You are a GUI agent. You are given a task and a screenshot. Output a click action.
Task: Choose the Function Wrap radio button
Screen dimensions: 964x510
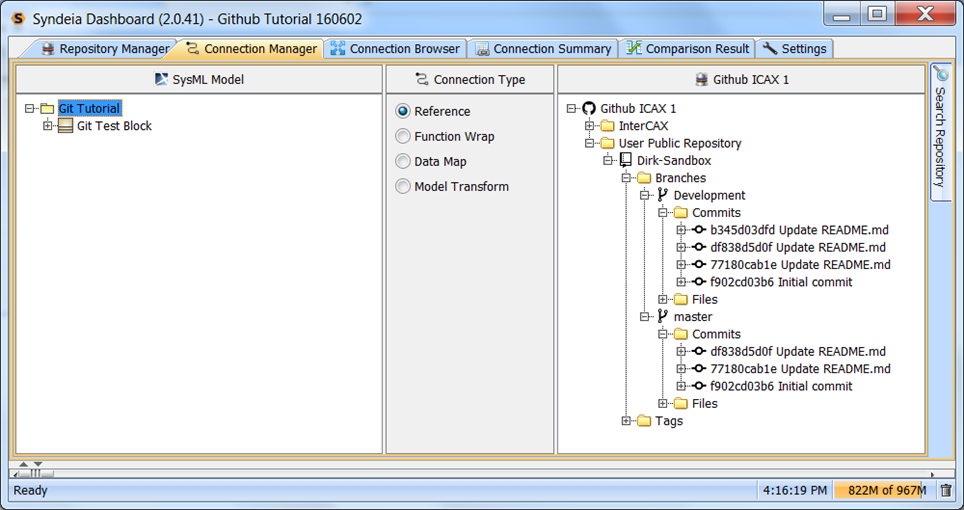403,136
